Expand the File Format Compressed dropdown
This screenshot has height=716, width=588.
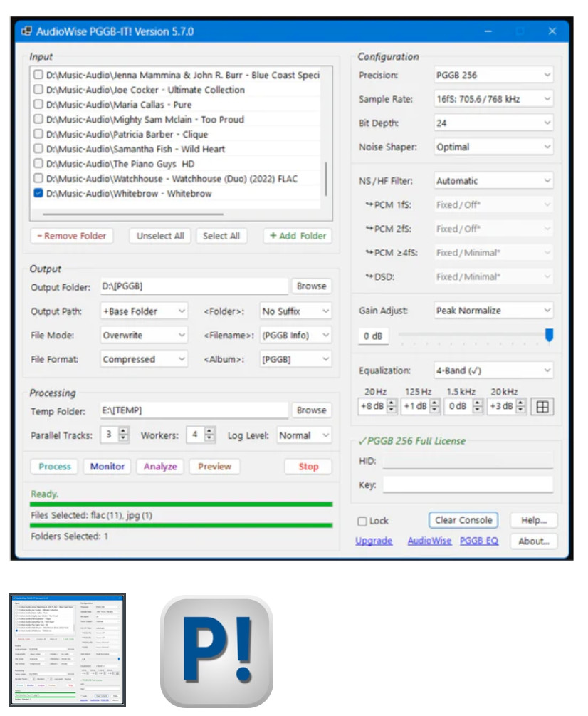(x=144, y=360)
